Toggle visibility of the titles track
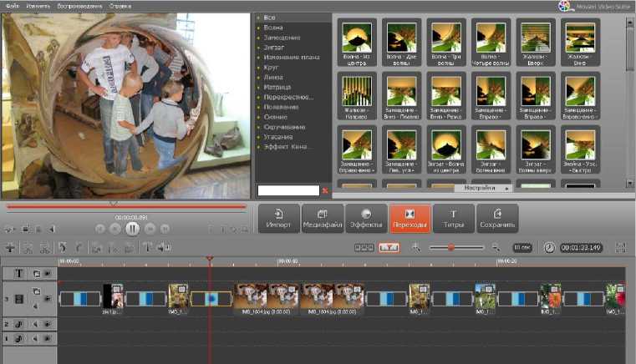636x364 pixels. click(x=47, y=273)
